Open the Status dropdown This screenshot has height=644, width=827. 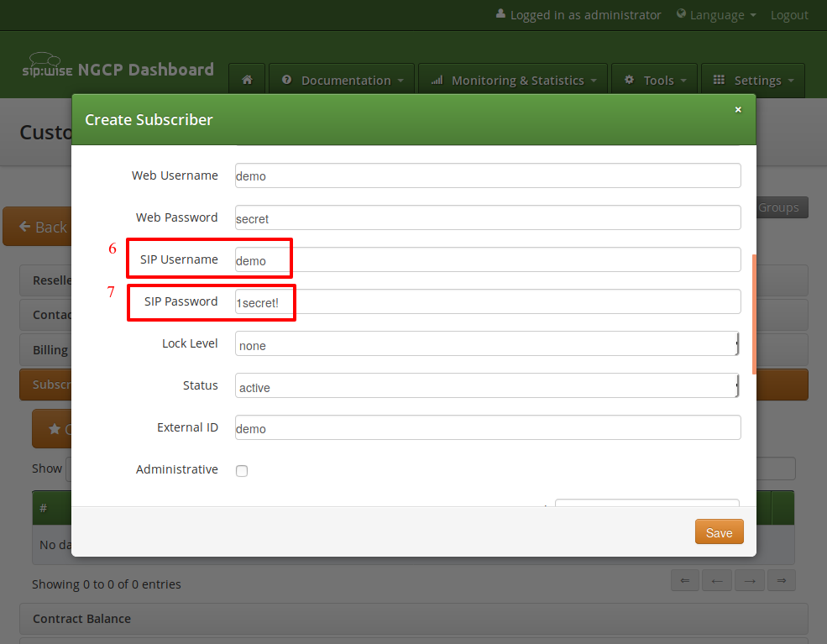(x=487, y=386)
